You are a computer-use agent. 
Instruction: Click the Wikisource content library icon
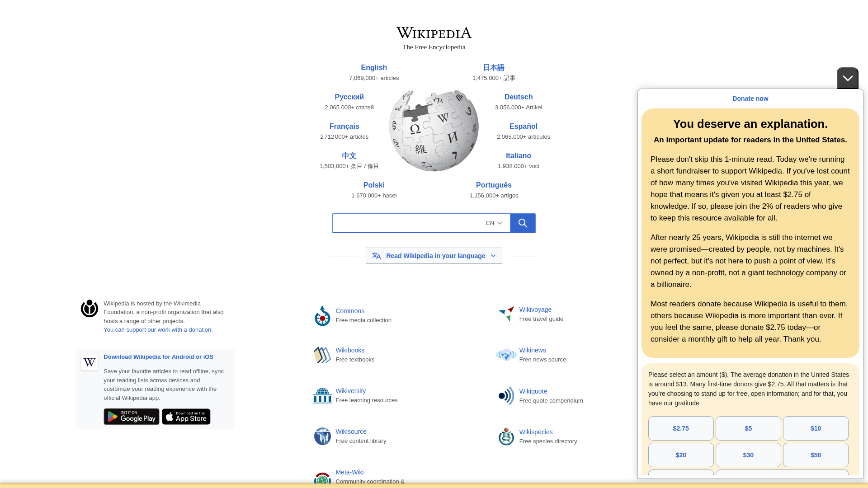coord(322,436)
